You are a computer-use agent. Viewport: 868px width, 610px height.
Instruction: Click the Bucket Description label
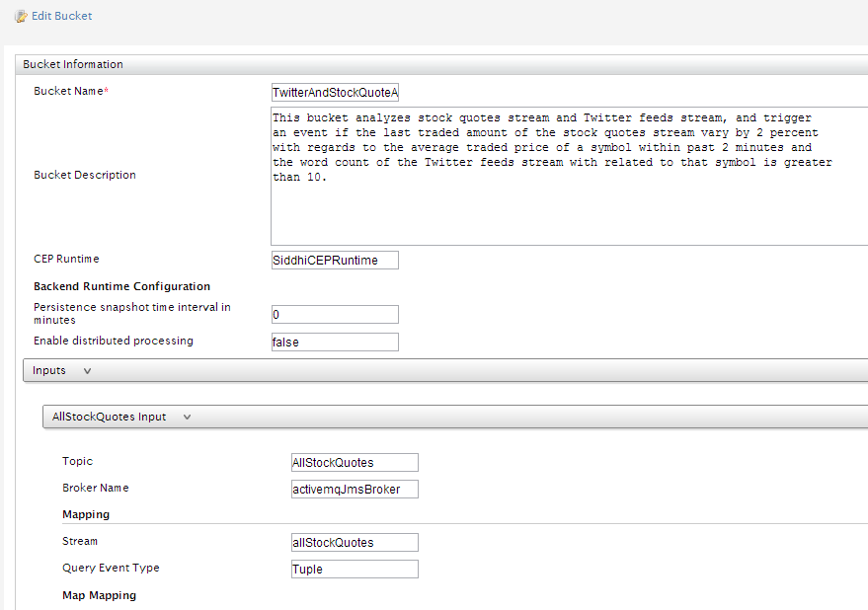click(85, 175)
